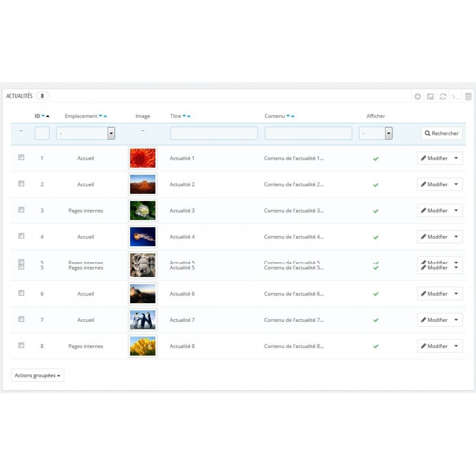Check the row checkbox for Actualité 4
The height and width of the screenshot is (476, 476).
coord(21,236)
